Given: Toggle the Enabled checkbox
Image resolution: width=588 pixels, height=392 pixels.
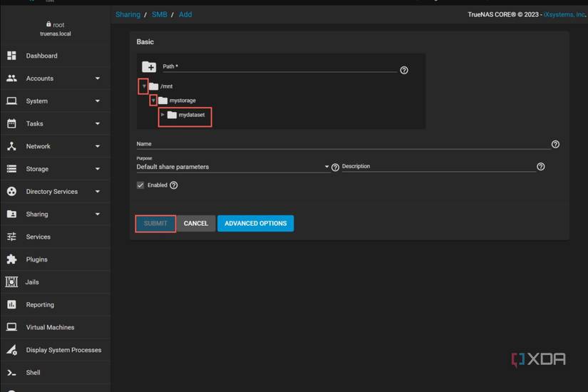Looking at the screenshot, I should (x=140, y=185).
